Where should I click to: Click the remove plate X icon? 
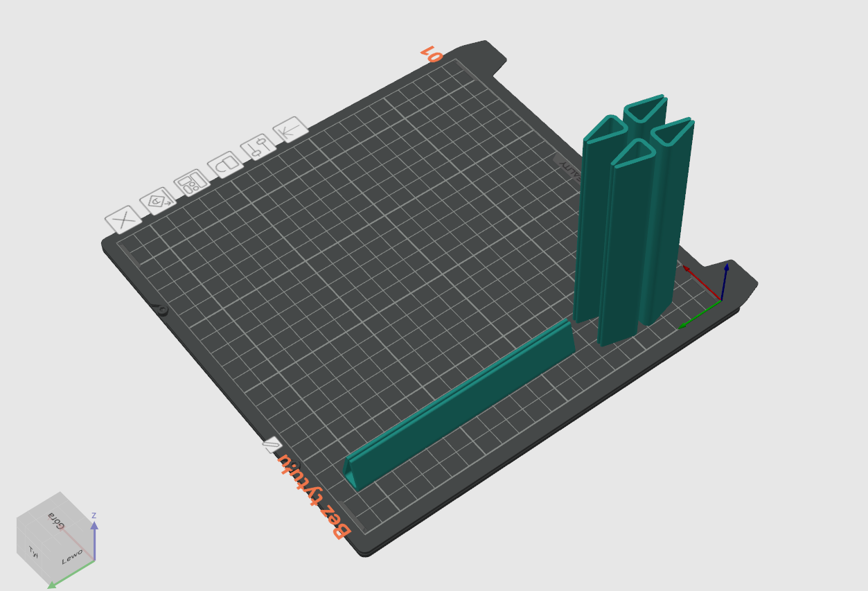coord(123,220)
